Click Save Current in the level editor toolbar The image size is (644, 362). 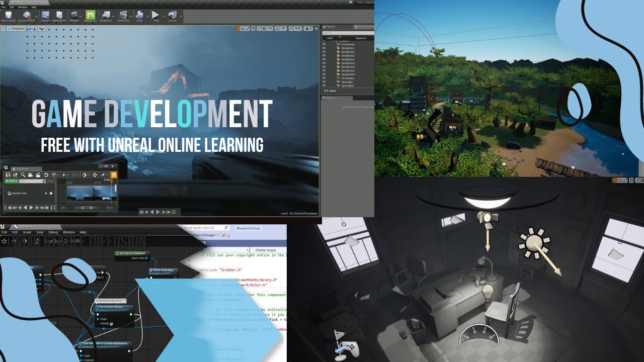pyautogui.click(x=8, y=16)
